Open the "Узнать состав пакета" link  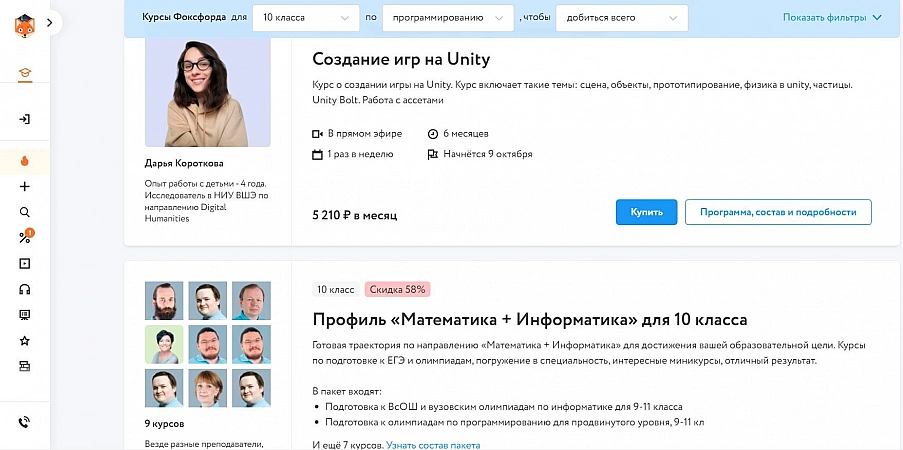click(432, 444)
